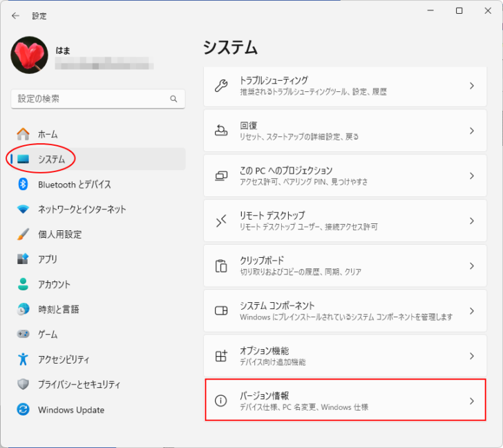
Task: Click chevron on リモート デスクトップ row
Action: [471, 221]
